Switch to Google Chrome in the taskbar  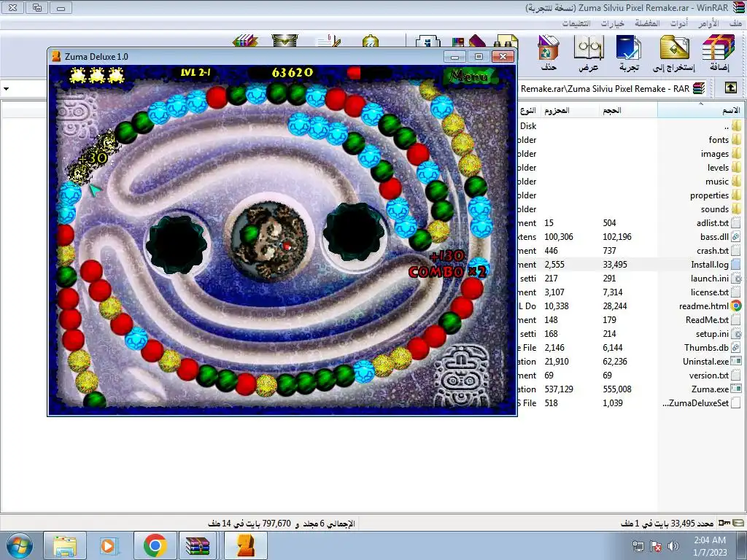coord(155,545)
